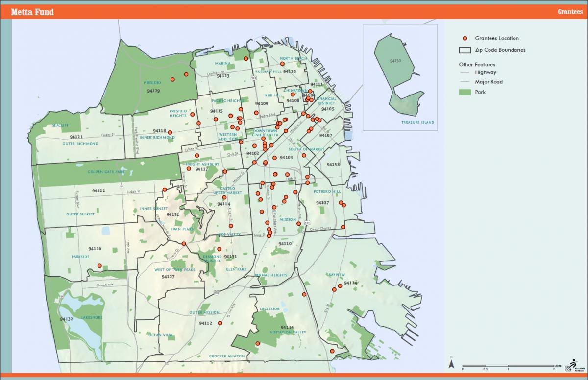
Task: Click the "Presidio" neighborhood label
Action: pos(152,83)
